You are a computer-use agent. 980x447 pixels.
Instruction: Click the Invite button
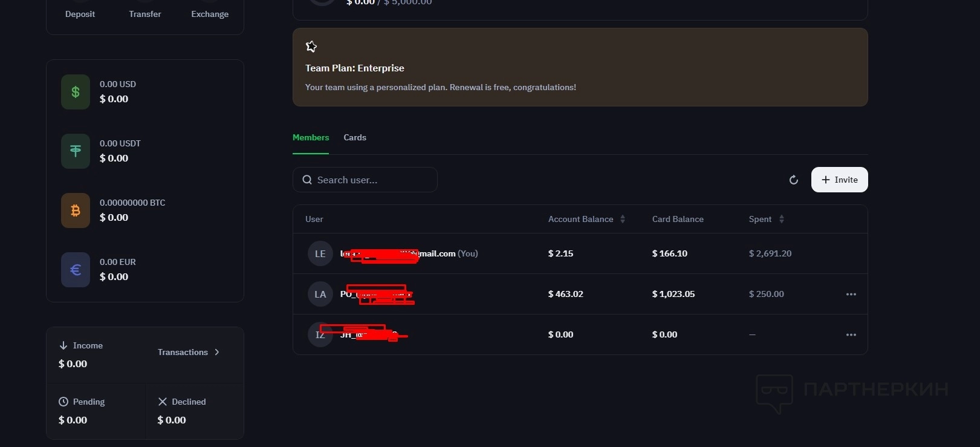(839, 180)
